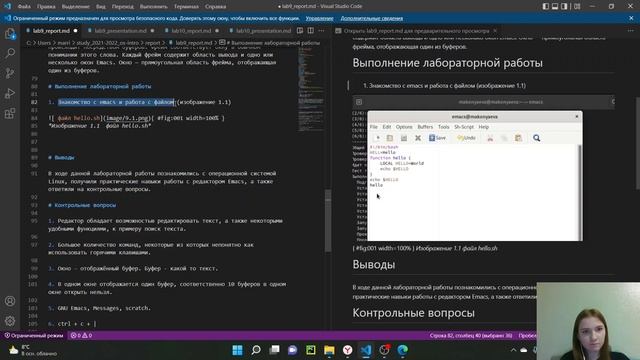Image resolution: width=640 pixels, height=360 pixels.
Task: Open Yandex Browser from the taskbar
Action: point(347,350)
